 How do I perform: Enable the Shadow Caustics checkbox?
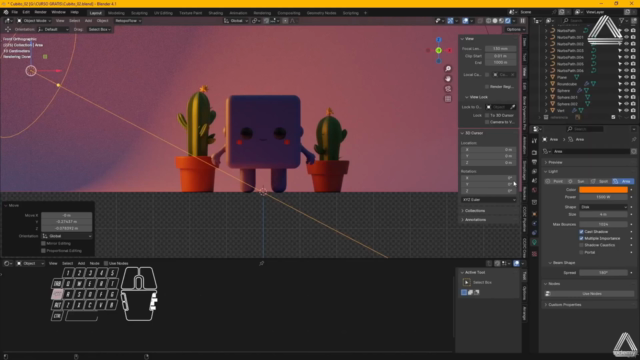click(581, 245)
